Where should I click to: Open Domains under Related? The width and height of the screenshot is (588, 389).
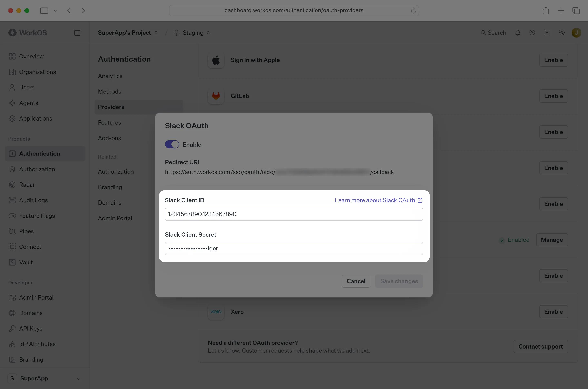(x=110, y=203)
